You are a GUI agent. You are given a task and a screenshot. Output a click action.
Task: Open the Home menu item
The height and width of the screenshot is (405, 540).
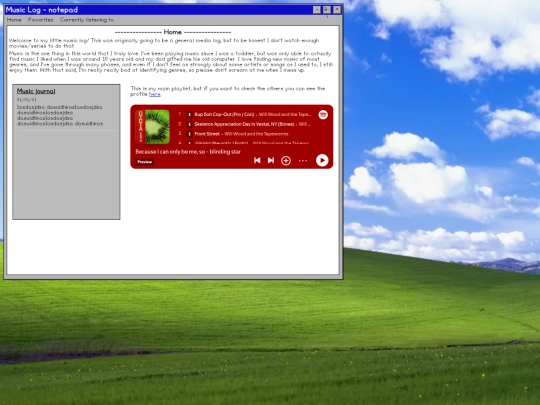click(x=14, y=20)
